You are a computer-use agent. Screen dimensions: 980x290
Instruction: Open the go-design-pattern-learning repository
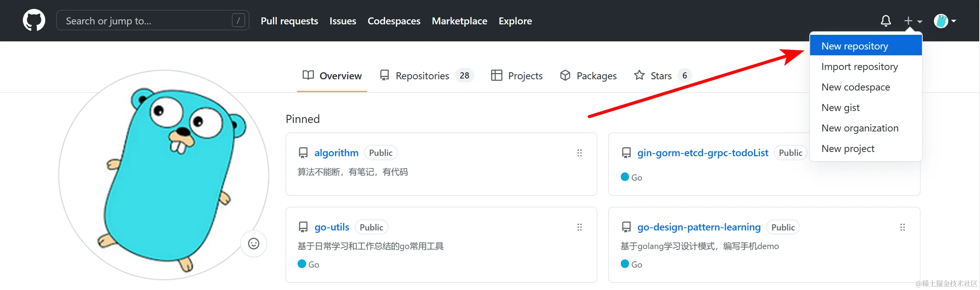(x=699, y=227)
